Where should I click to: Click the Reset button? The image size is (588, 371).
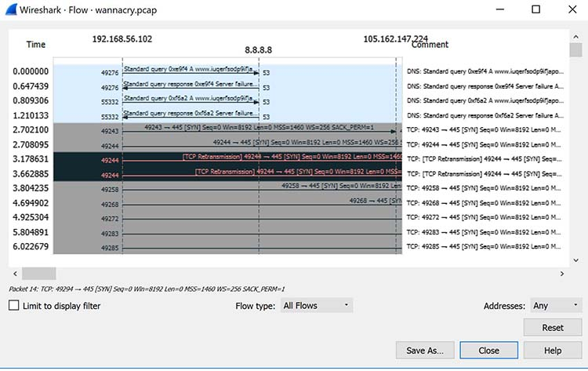coord(553,328)
